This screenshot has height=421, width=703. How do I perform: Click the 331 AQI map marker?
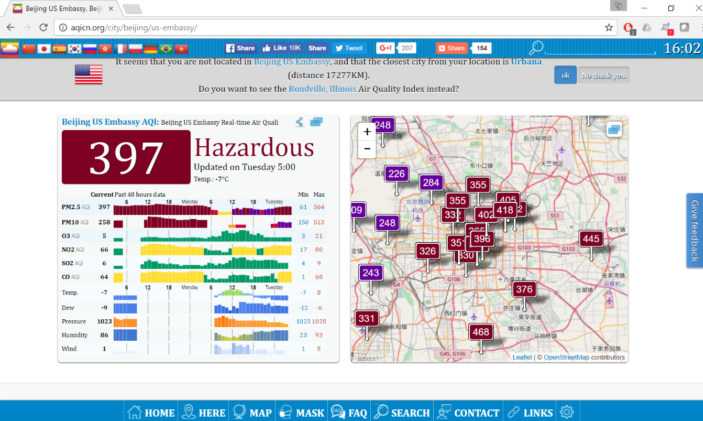366,319
